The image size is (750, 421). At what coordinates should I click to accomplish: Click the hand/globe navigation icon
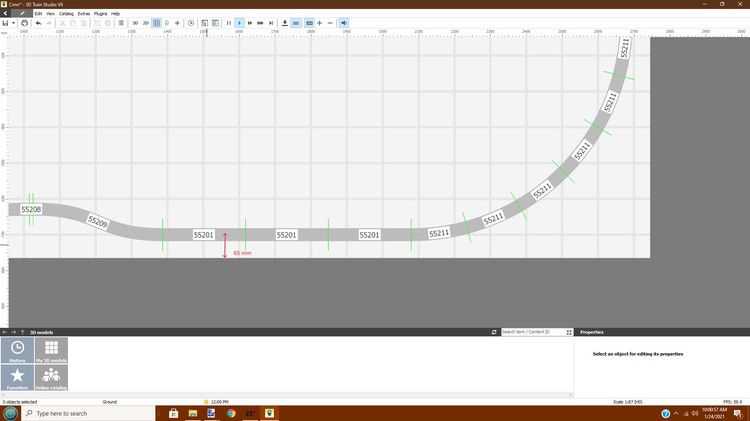[x=24, y=23]
